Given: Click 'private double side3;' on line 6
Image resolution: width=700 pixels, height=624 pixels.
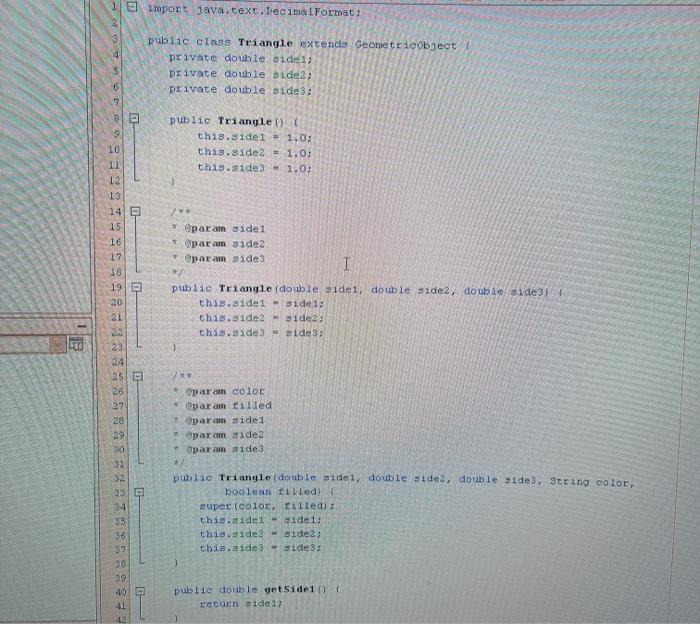Looking at the screenshot, I should click(240, 90).
